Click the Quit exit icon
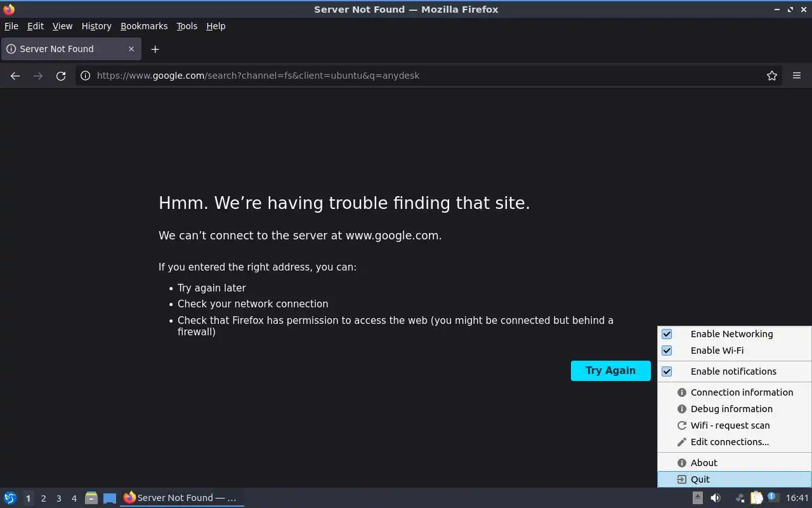 coord(682,479)
